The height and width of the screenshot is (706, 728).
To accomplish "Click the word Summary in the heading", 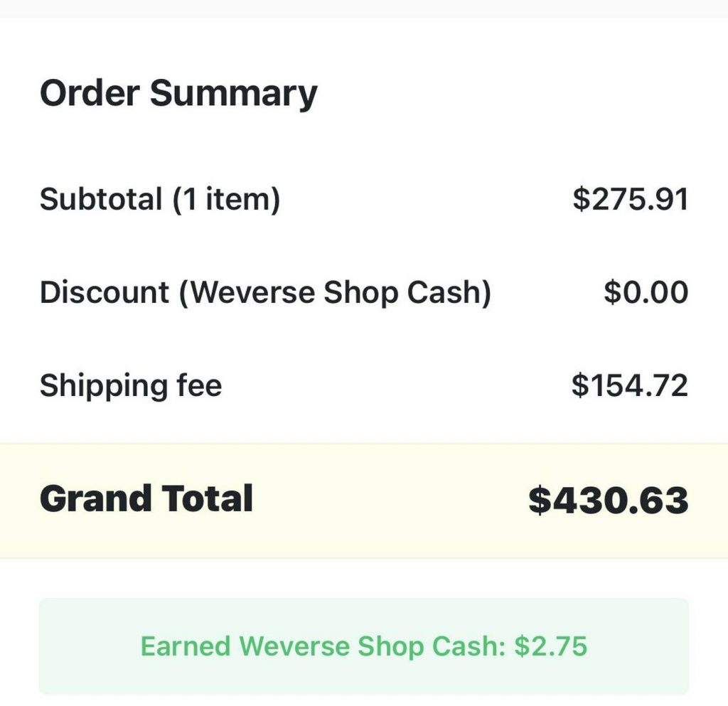I will click(x=233, y=95).
